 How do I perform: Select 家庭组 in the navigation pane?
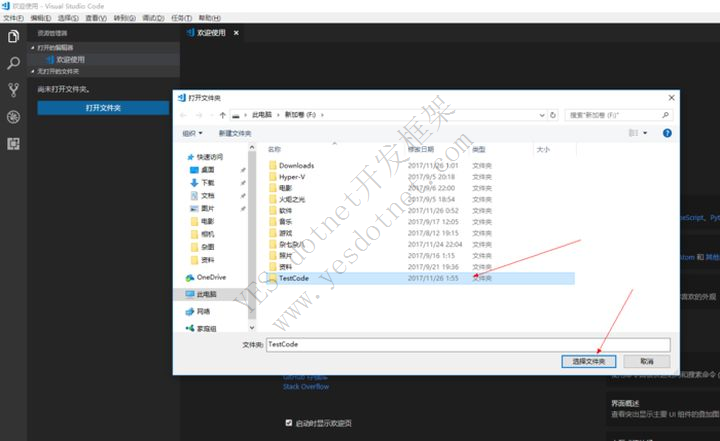pyautogui.click(x=201, y=328)
